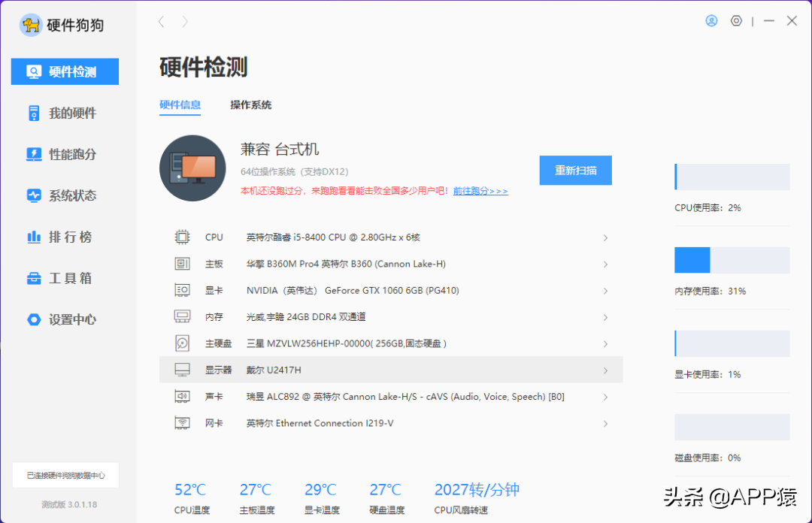
Task: Open the 工具箱 toolbox
Action: [65, 278]
